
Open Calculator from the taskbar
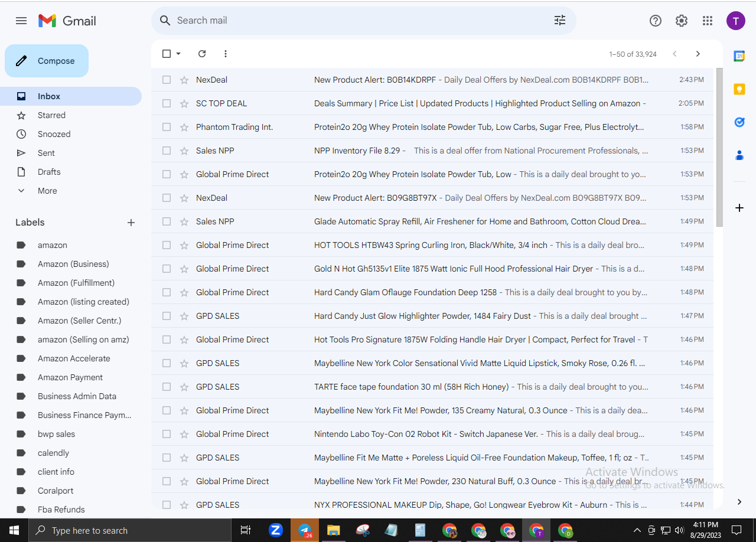pos(421,530)
